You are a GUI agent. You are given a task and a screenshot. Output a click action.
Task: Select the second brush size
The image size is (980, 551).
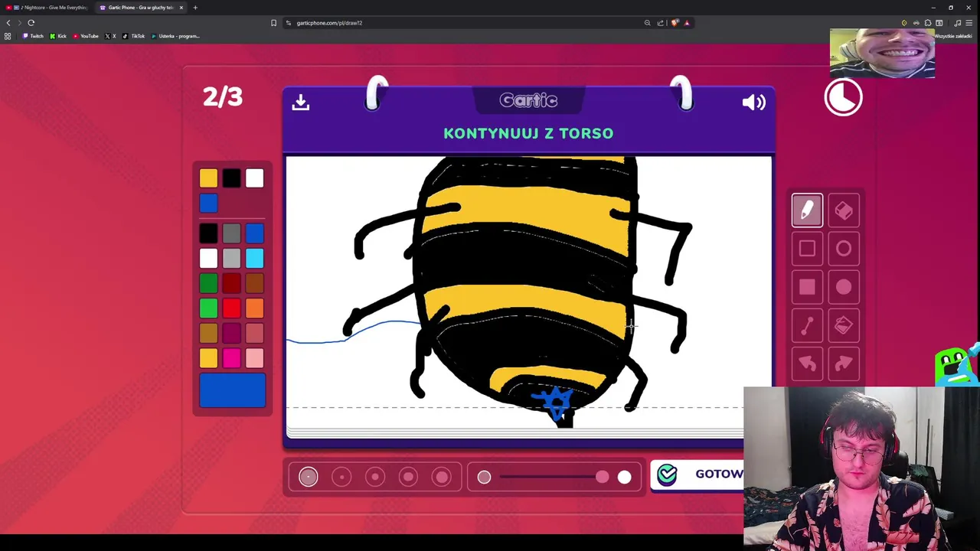click(x=341, y=478)
